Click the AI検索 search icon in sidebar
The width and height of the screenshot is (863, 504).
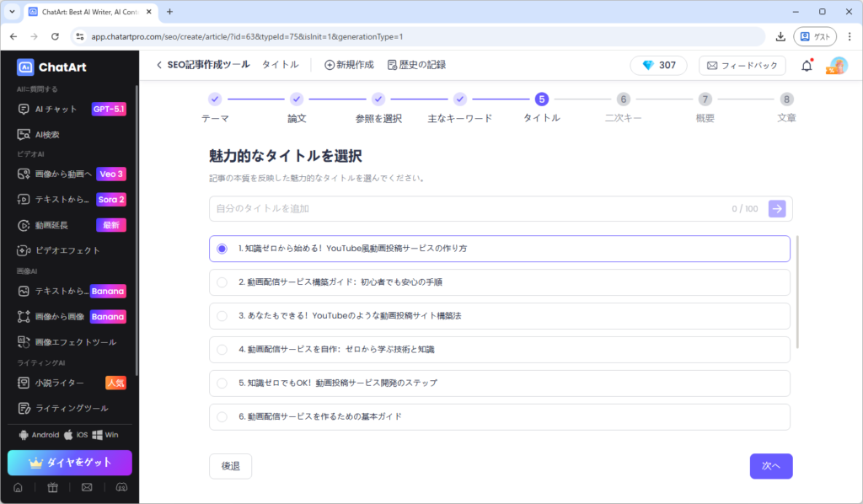click(24, 134)
